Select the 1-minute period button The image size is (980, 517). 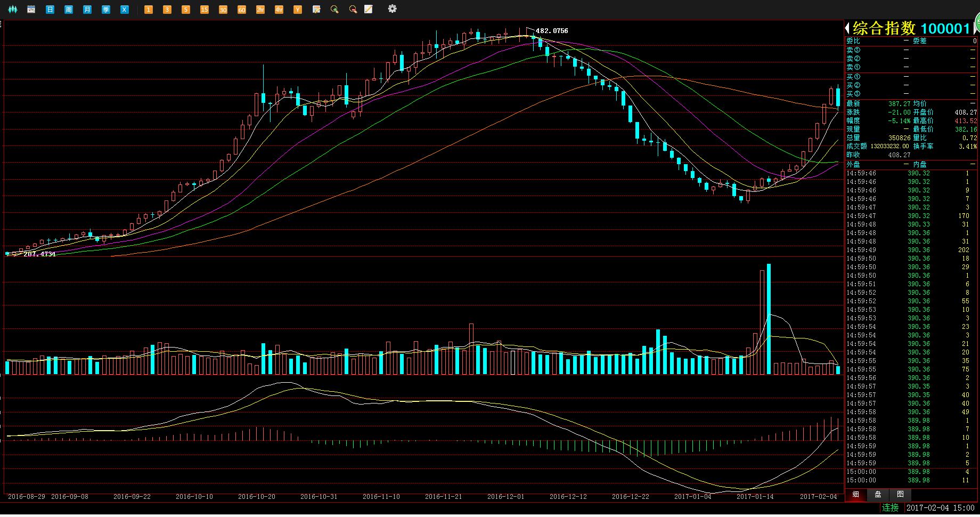click(x=149, y=9)
